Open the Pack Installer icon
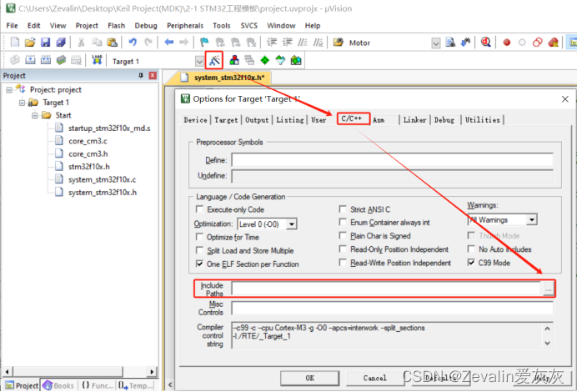 click(296, 60)
